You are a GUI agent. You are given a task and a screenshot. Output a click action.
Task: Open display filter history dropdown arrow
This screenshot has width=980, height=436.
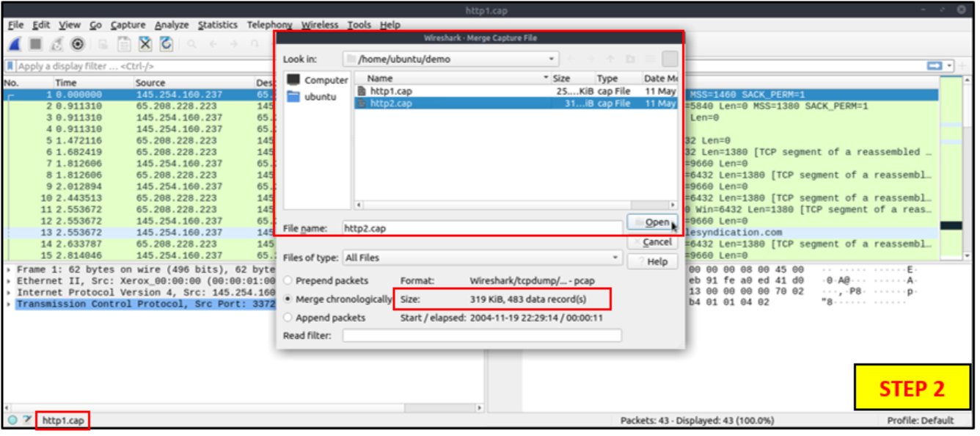(x=950, y=66)
